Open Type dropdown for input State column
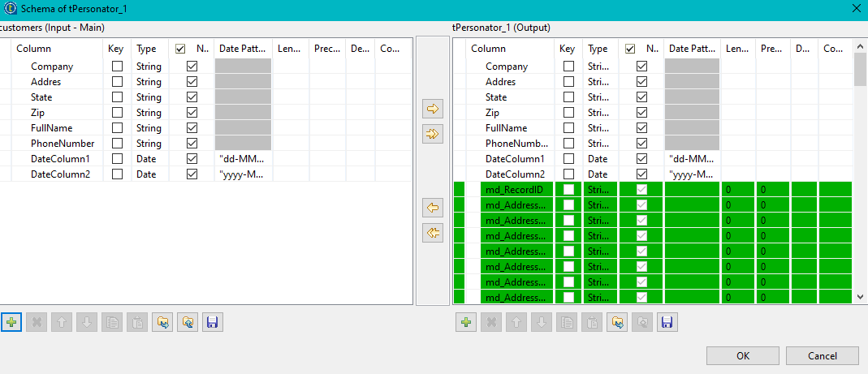The width and height of the screenshot is (868, 374). [149, 97]
